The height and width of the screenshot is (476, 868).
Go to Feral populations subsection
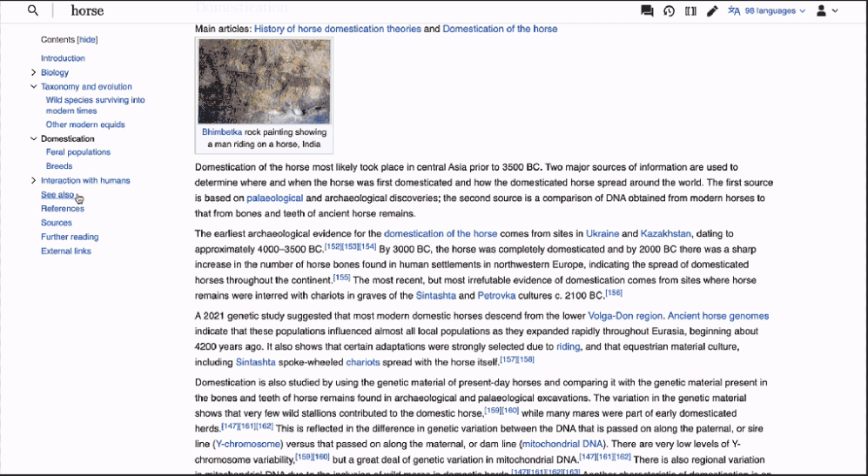(x=78, y=152)
